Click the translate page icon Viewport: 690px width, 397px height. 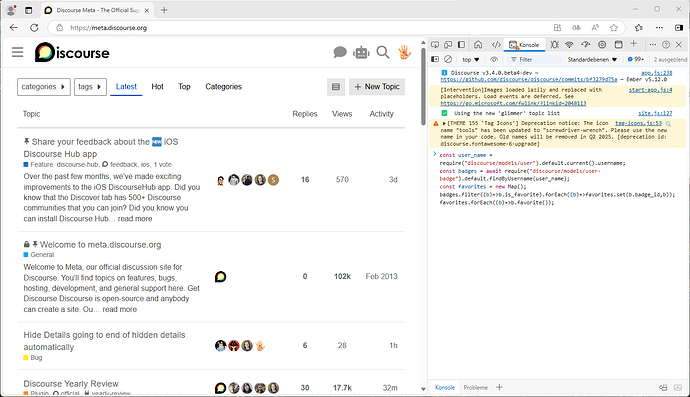[576, 28]
